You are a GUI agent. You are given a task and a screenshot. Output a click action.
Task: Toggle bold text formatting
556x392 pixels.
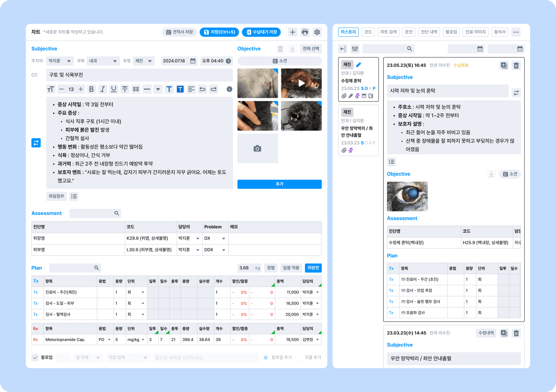click(91, 89)
